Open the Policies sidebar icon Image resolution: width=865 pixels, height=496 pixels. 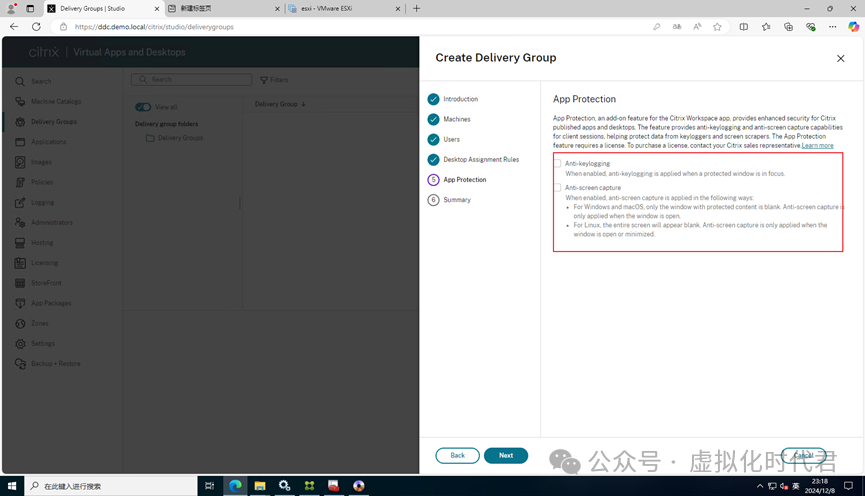point(20,182)
